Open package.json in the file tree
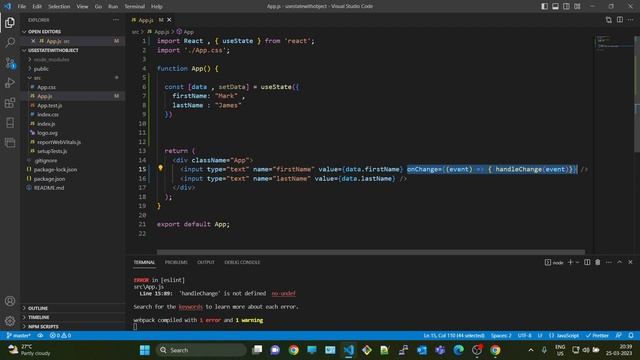The image size is (640, 360). pos(49,179)
